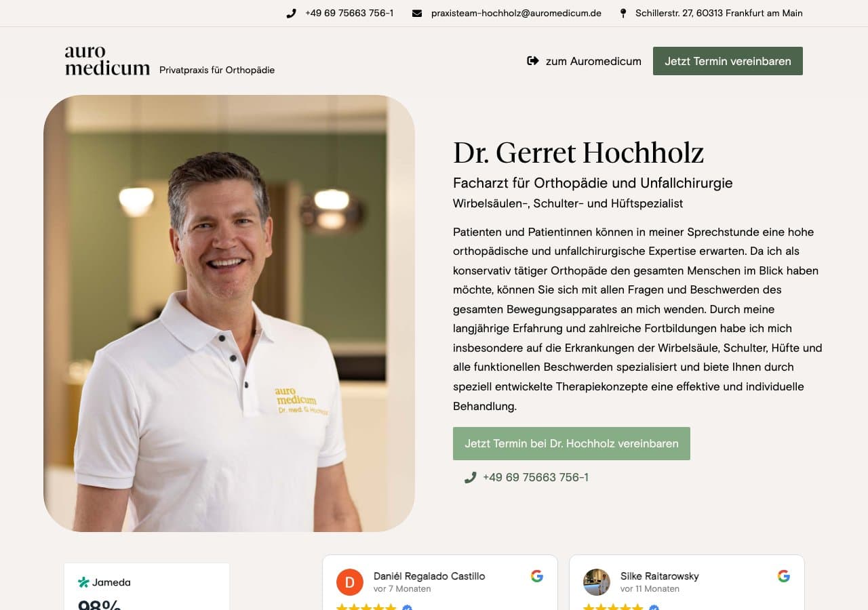Open the email praxisteam-hochholz@auromedicum.de
Viewport: 868px width, 610px height.
pyautogui.click(x=515, y=13)
